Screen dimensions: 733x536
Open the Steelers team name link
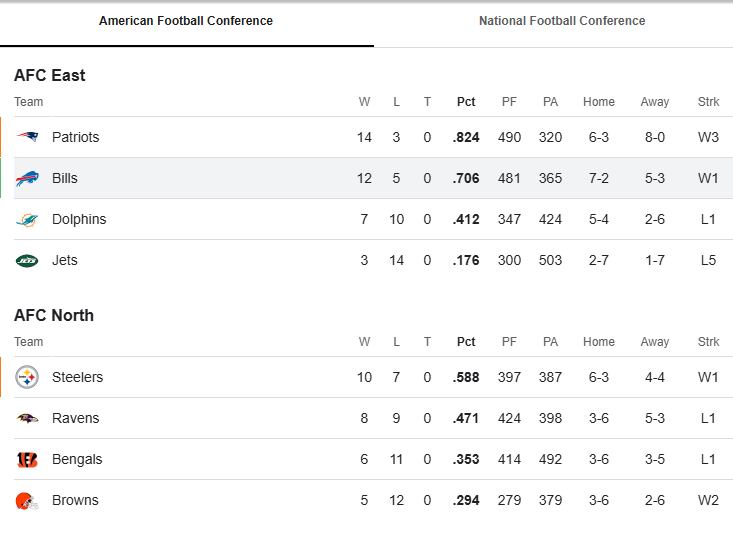click(x=77, y=377)
